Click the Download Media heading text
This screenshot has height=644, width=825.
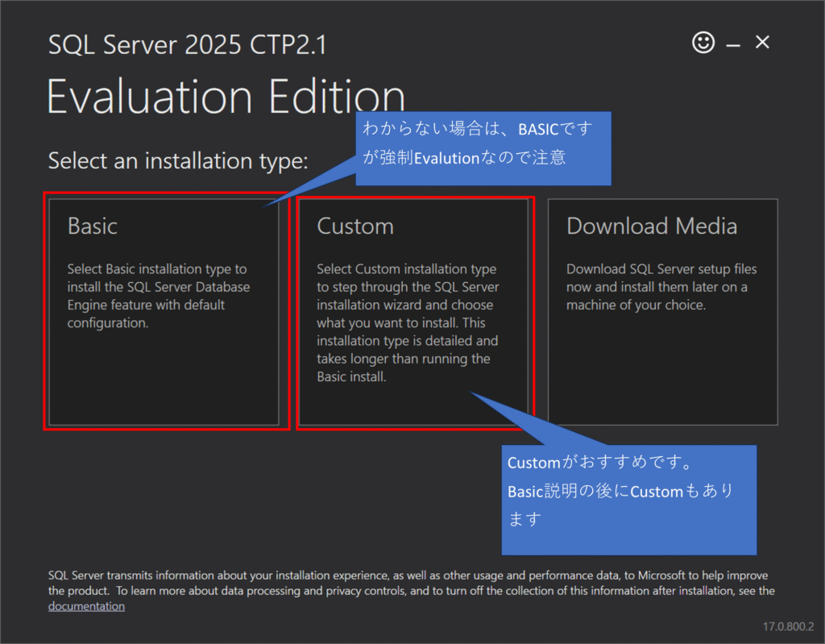pyautogui.click(x=652, y=226)
